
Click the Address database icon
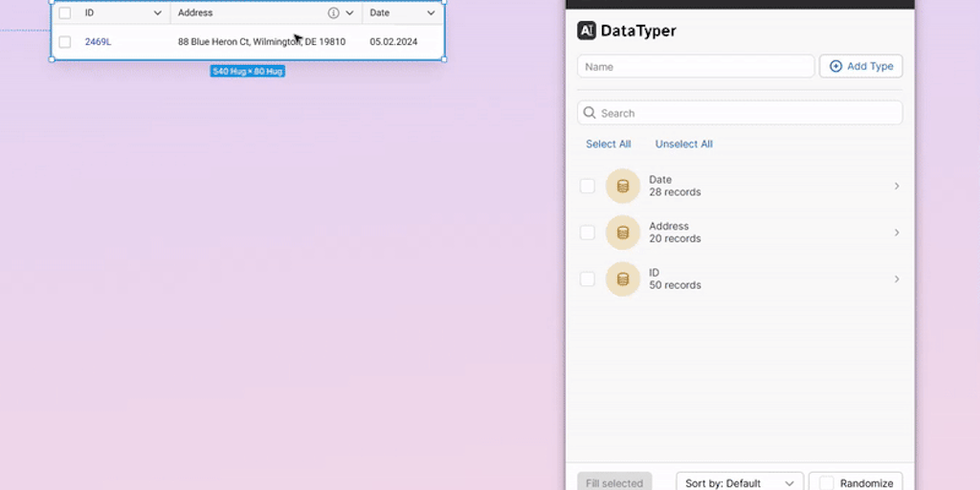pyautogui.click(x=623, y=233)
